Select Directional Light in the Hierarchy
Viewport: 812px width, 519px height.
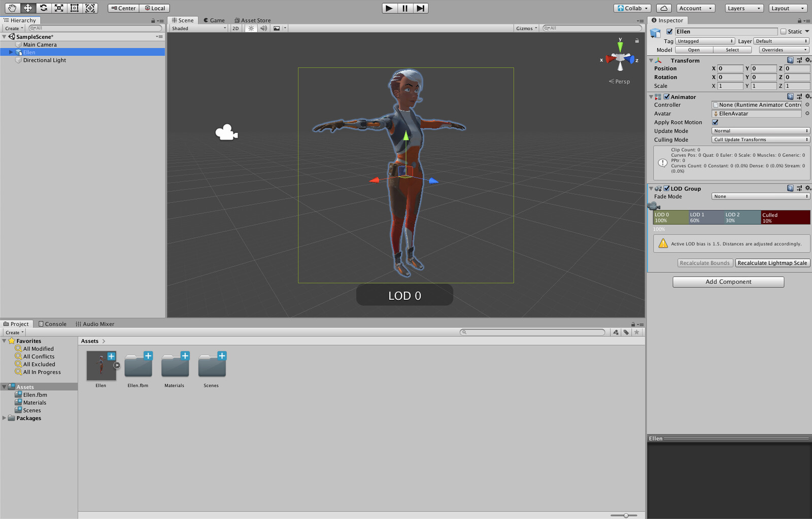coord(44,60)
